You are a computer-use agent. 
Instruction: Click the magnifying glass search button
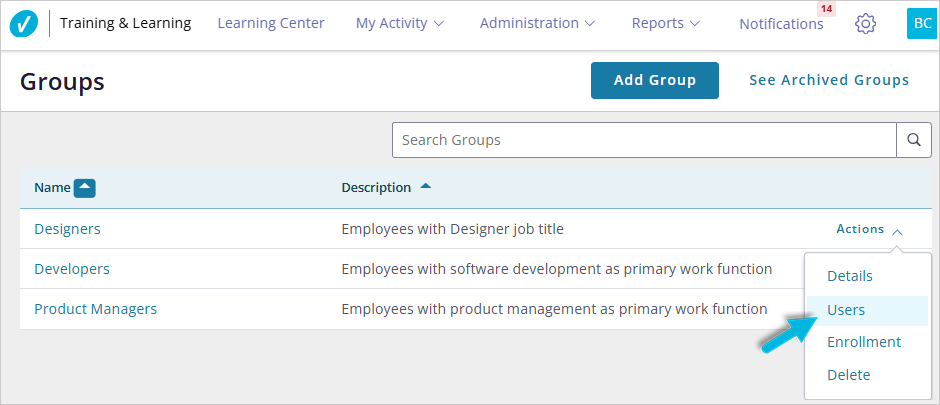coord(913,140)
